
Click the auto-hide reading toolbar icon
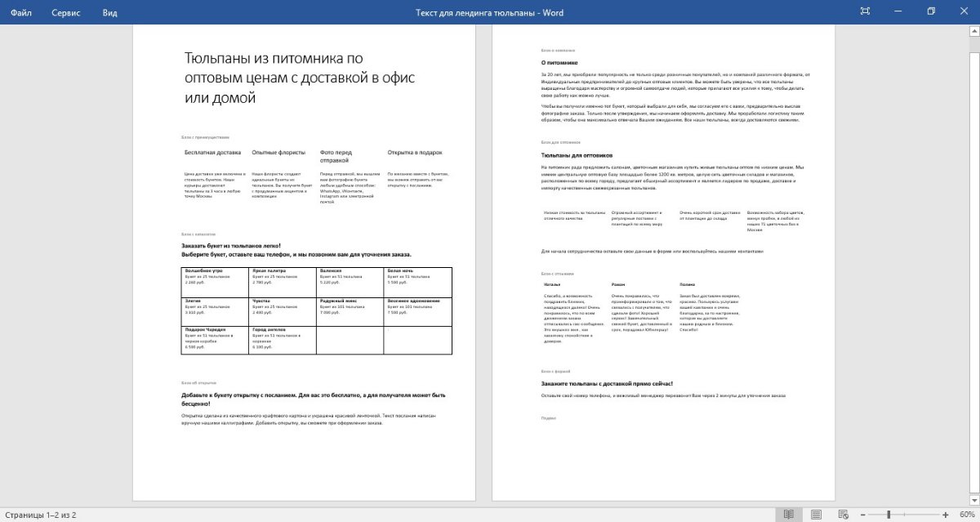[x=865, y=11]
